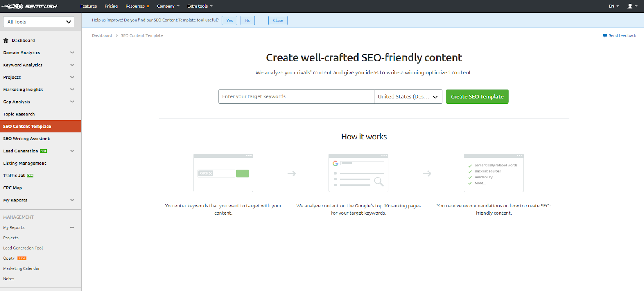Open My Reports under Management

point(14,227)
